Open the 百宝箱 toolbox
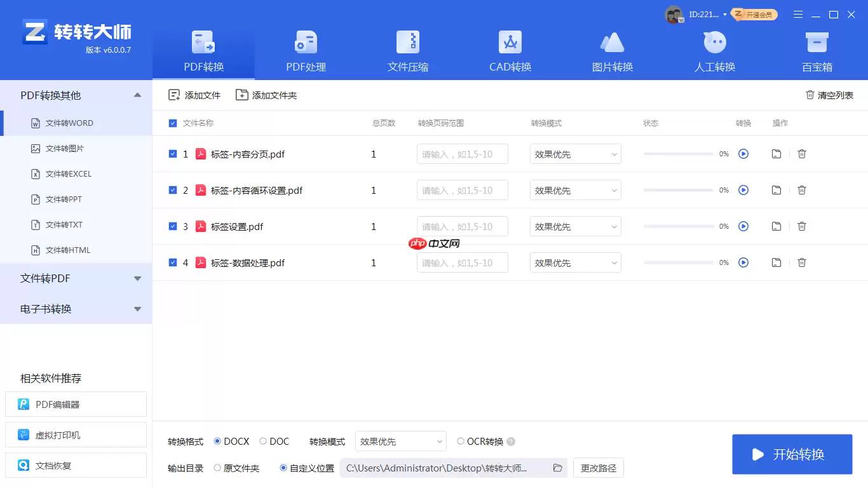The width and height of the screenshot is (868, 488). click(817, 51)
